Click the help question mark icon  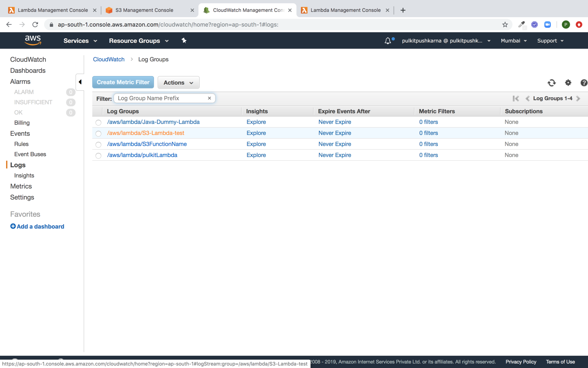point(584,83)
